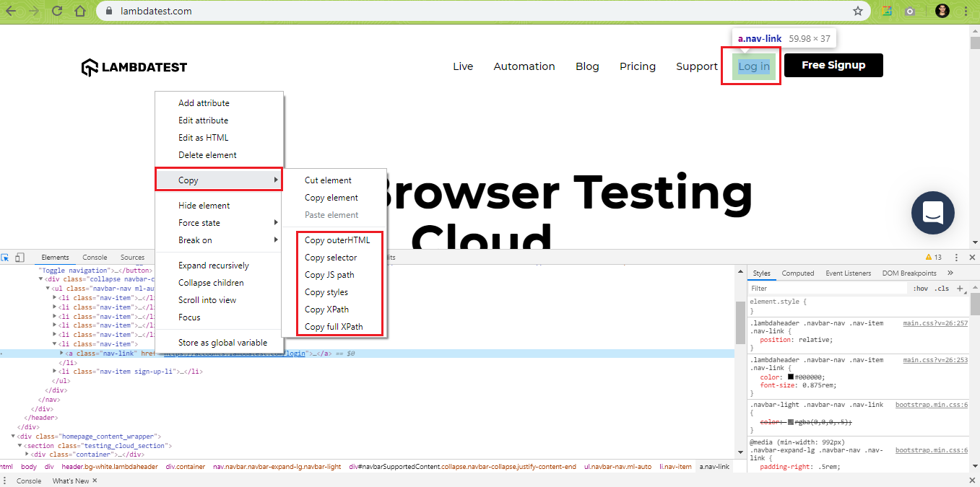The width and height of the screenshot is (980, 487).
Task: Click the Filter styles input
Action: (x=828, y=289)
